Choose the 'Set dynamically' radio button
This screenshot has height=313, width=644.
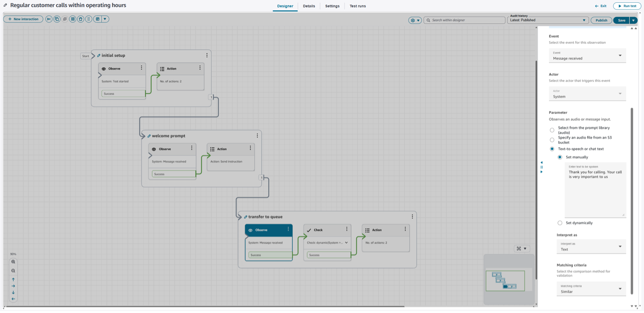point(560,223)
